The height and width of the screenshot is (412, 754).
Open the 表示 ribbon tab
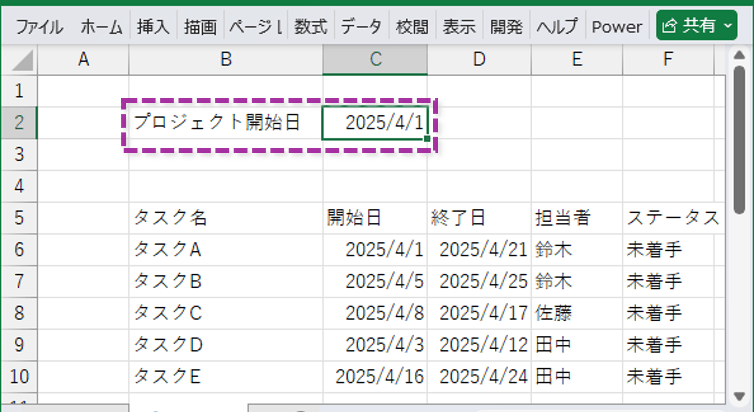tap(459, 26)
